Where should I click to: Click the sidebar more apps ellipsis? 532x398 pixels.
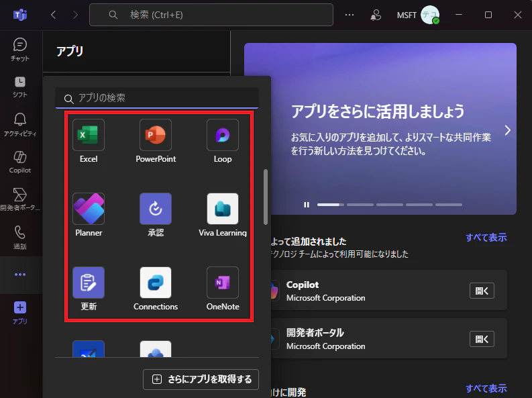(x=20, y=274)
